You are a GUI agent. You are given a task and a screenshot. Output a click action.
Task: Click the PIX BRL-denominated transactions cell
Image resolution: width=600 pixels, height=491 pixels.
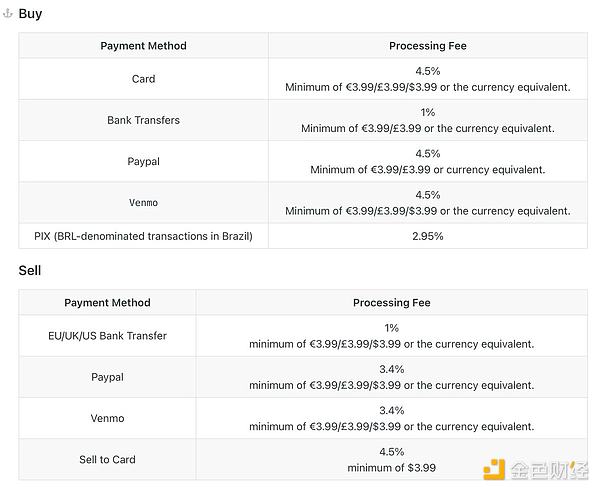(x=143, y=236)
